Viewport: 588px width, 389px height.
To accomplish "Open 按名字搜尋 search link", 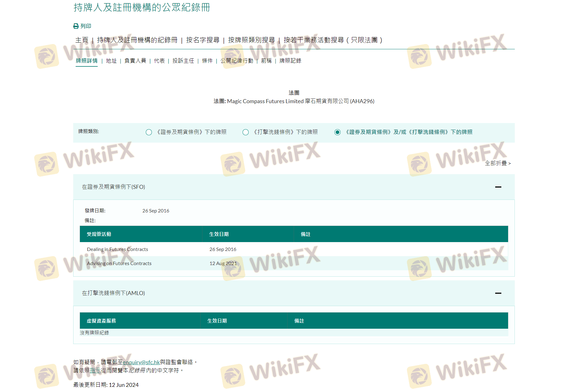I will click(x=203, y=40).
